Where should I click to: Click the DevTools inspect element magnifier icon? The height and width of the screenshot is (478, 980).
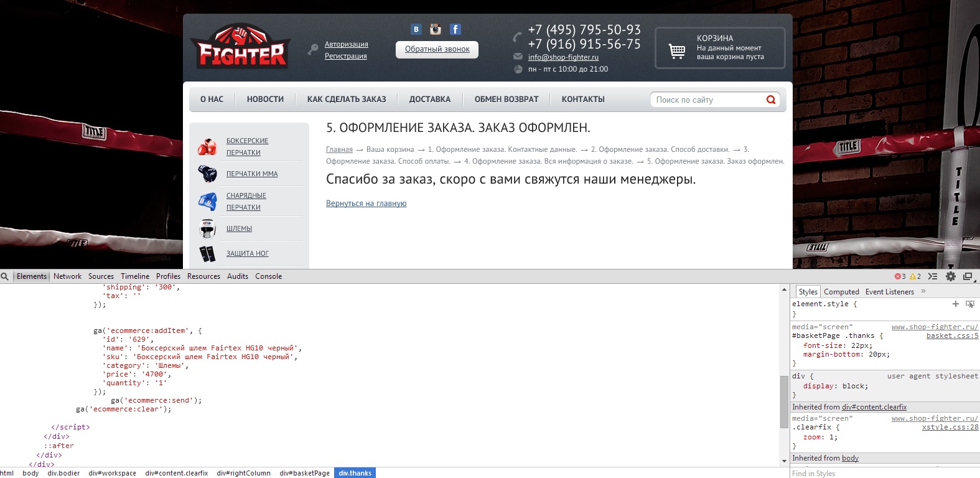pos(5,276)
